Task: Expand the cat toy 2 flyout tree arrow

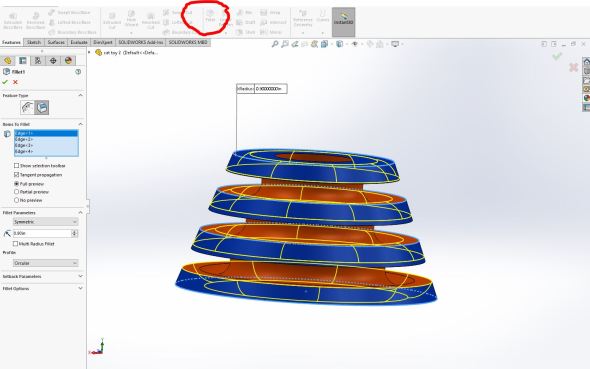Action: 90,52
